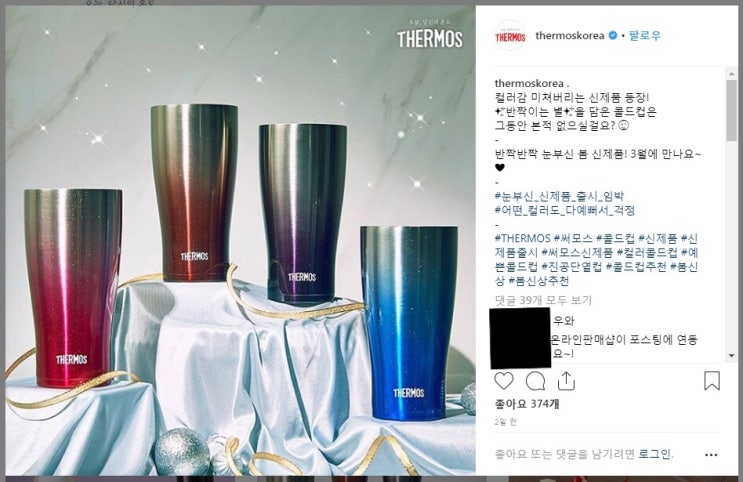Click the 로그인 login link
Image resolution: width=743 pixels, height=482 pixels.
(x=655, y=454)
